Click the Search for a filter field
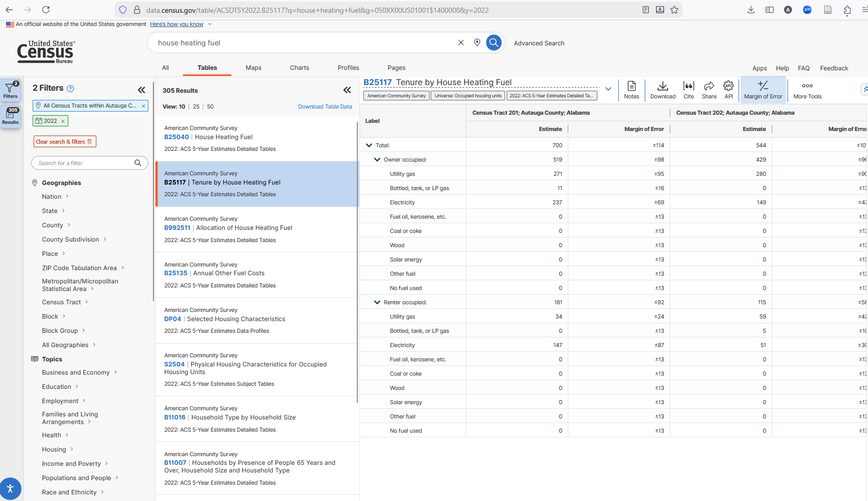This screenshot has width=868, height=501. point(84,163)
